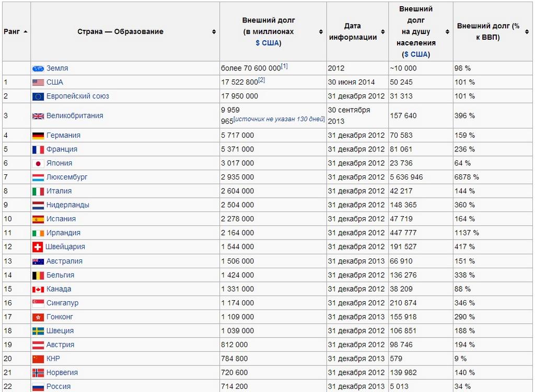Viewport: 535px width, 392px height.
Task: Sort table by Ранг column
Action: coord(25,31)
